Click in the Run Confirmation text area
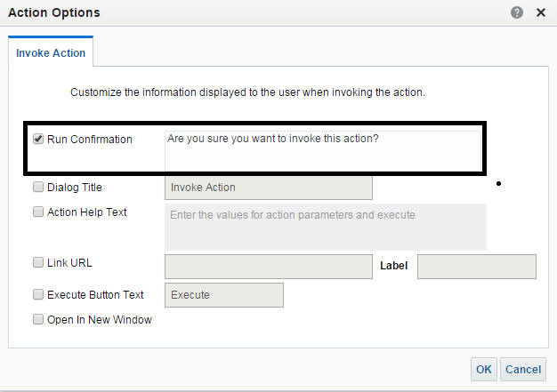The width and height of the screenshot is (557, 392). 322,150
